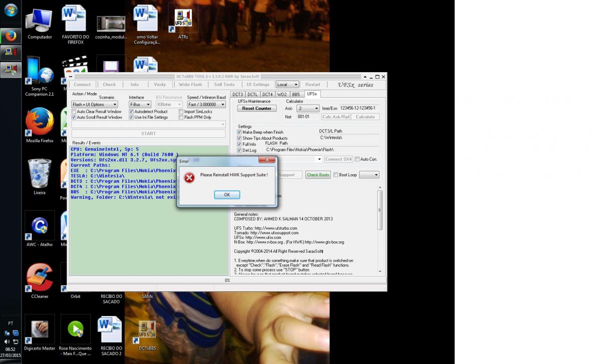Close the Error dialog with the X
Screen dimensions: 601x364
[x=267, y=160]
